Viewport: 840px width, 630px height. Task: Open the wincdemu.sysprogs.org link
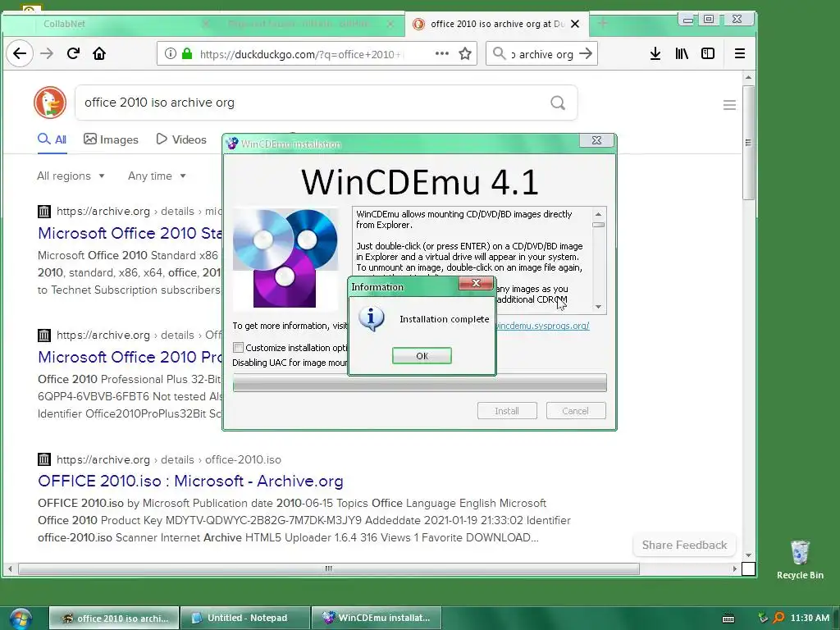pos(541,326)
